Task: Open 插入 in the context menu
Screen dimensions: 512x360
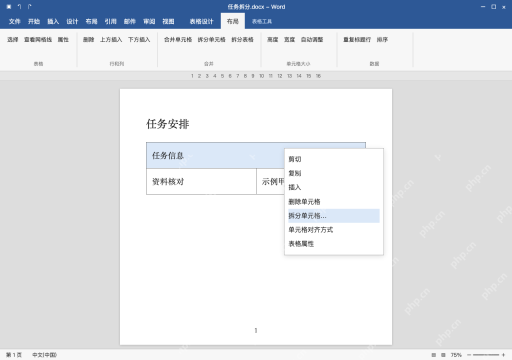Action: 334,187
